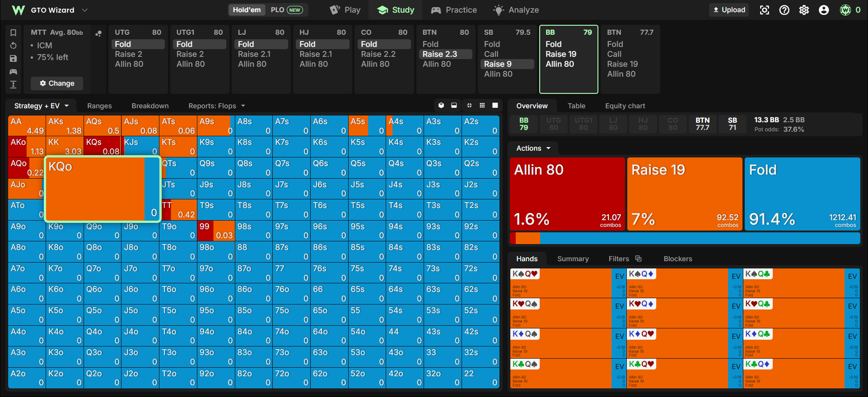The height and width of the screenshot is (397, 868).
Task: Click the half-filled panel layout icon
Action: pos(454,106)
